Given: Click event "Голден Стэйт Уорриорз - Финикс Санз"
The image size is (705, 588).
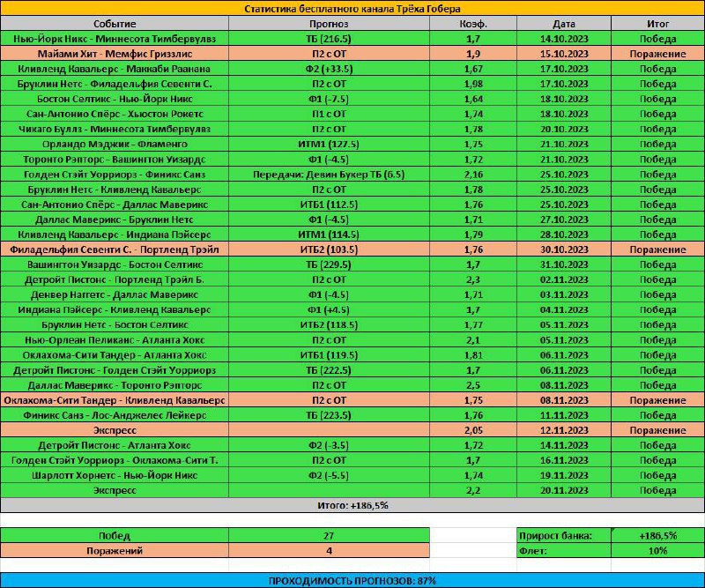Looking at the screenshot, I should tap(115, 175).
